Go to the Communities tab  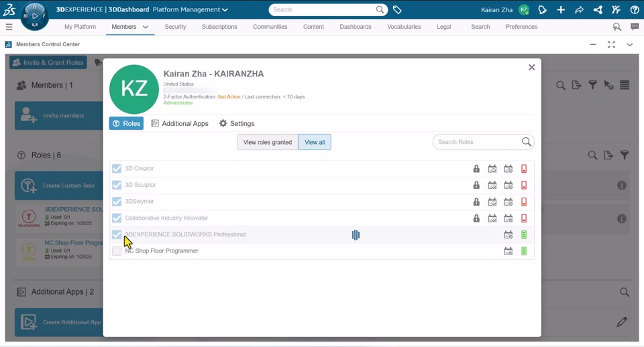[x=270, y=27]
